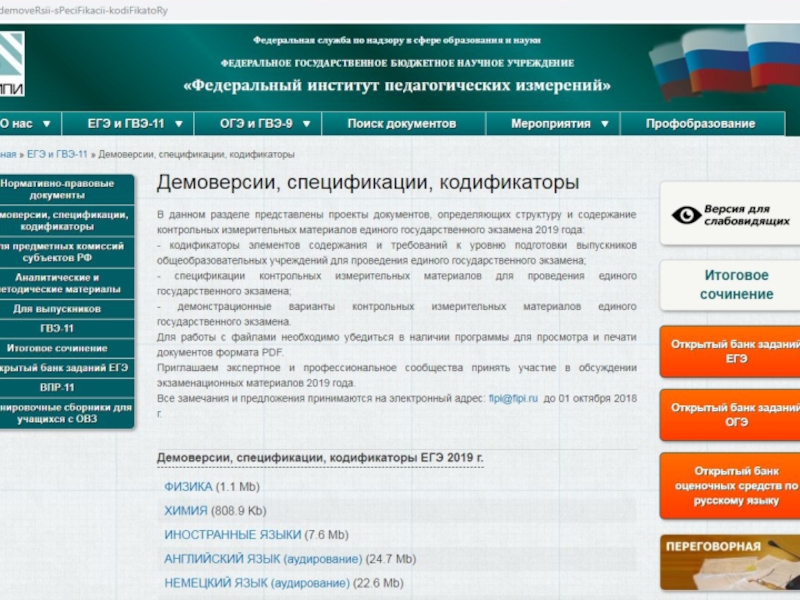Open 'Для выпускников' sidebar item
This screenshot has height=600, width=800.
pyautogui.click(x=66, y=309)
